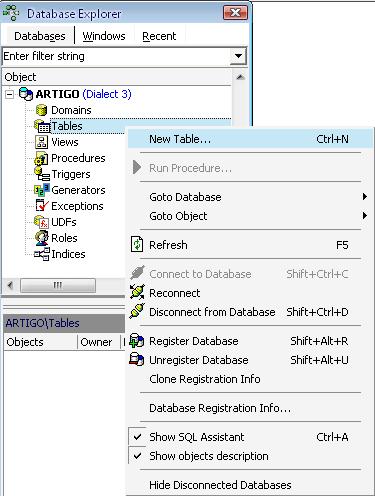Toggle Show objects description checkmark
The width and height of the screenshot is (375, 496).
pos(137,455)
